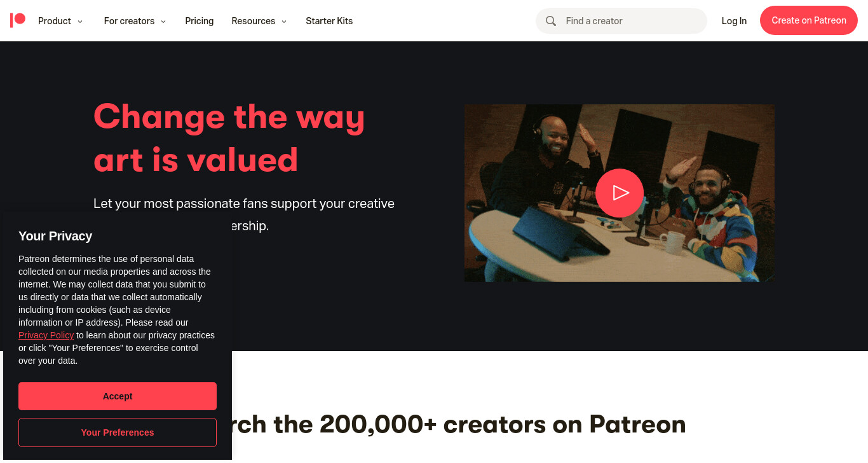The width and height of the screenshot is (868, 463).
Task: Click the Log In link
Action: 734,21
